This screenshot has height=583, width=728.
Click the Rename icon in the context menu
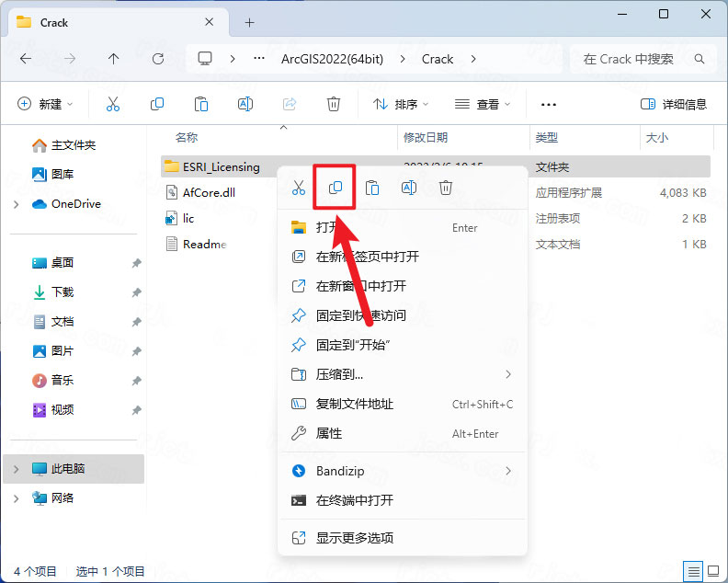click(x=408, y=188)
